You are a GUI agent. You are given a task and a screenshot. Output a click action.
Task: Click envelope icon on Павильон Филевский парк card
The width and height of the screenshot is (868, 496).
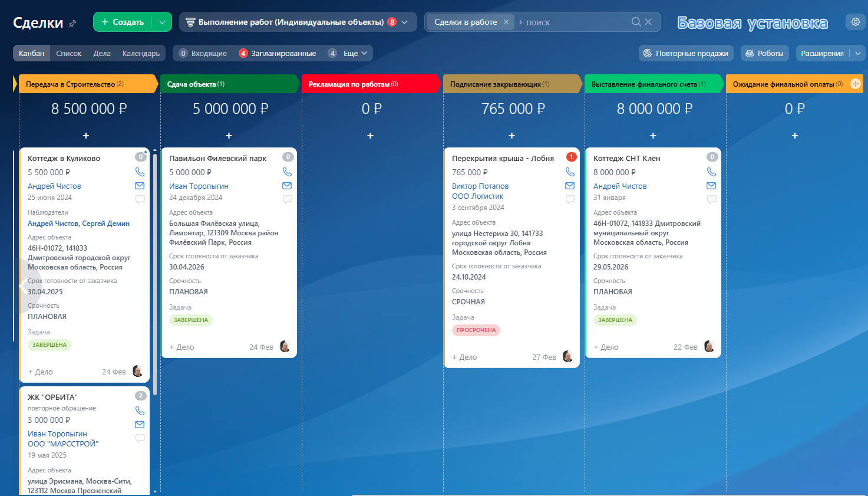click(x=287, y=186)
